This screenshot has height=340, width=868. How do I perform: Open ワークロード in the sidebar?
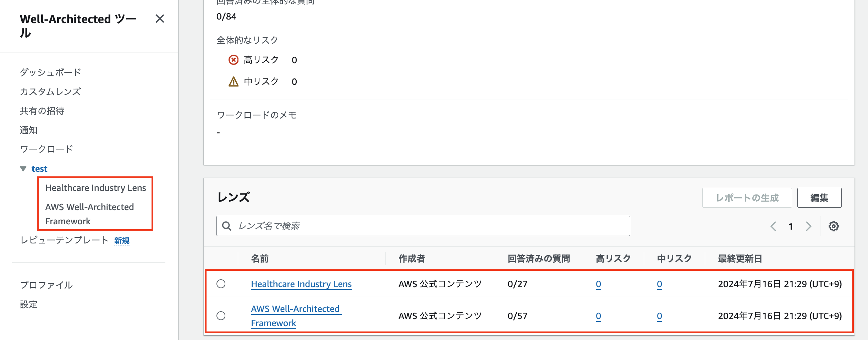[46, 149]
